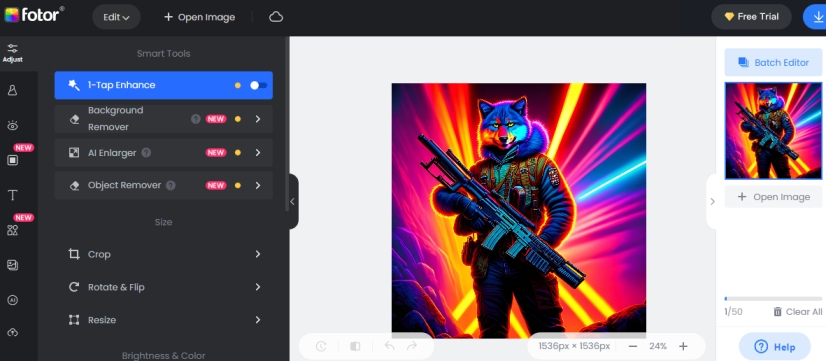The image size is (826, 361).
Task: Open the Elements sidebar icon
Action: pyautogui.click(x=12, y=230)
